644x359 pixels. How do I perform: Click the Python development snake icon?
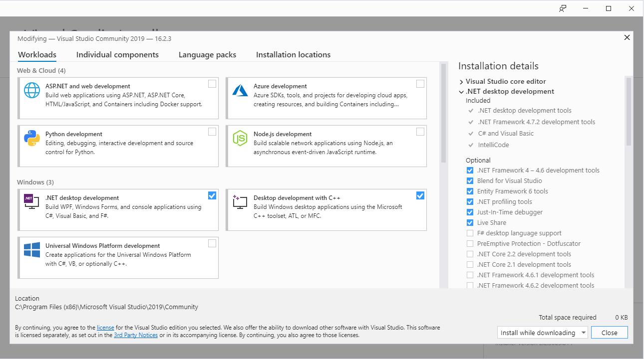coord(32,138)
